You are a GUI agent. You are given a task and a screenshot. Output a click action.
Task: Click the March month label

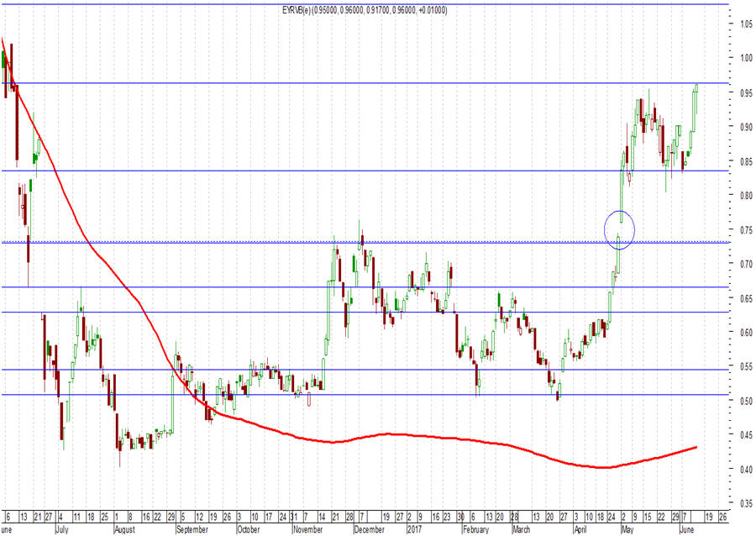pos(521,530)
